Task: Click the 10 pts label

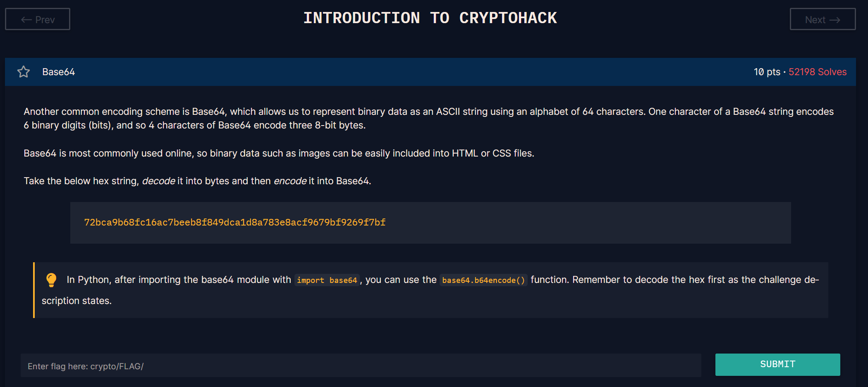Action: (767, 72)
